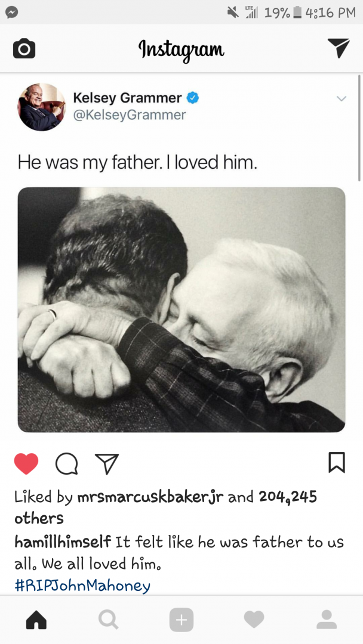Toggle the bookmark save icon

click(337, 463)
